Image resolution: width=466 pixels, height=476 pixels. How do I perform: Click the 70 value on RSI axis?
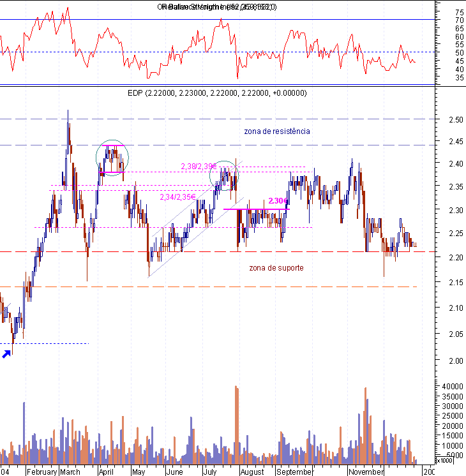459,20
